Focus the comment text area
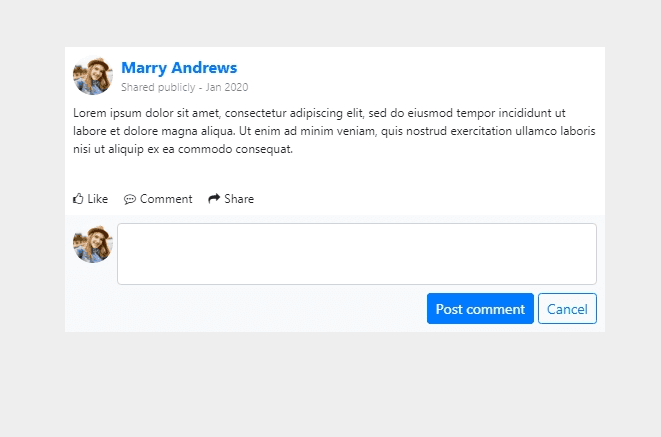661x437 pixels. tap(357, 254)
